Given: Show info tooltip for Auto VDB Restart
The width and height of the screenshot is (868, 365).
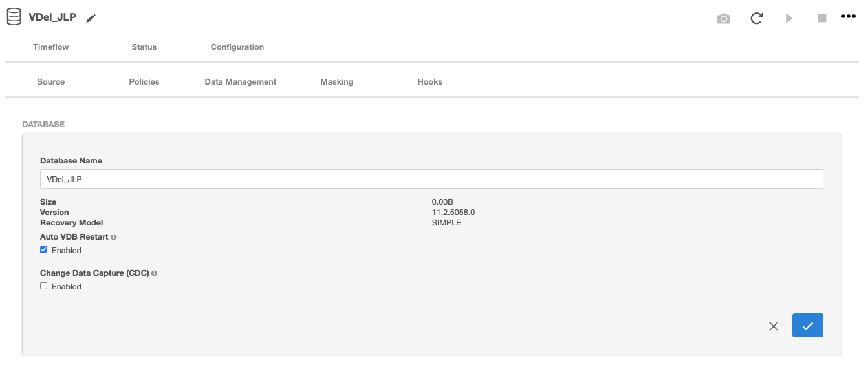Looking at the screenshot, I should pos(114,237).
